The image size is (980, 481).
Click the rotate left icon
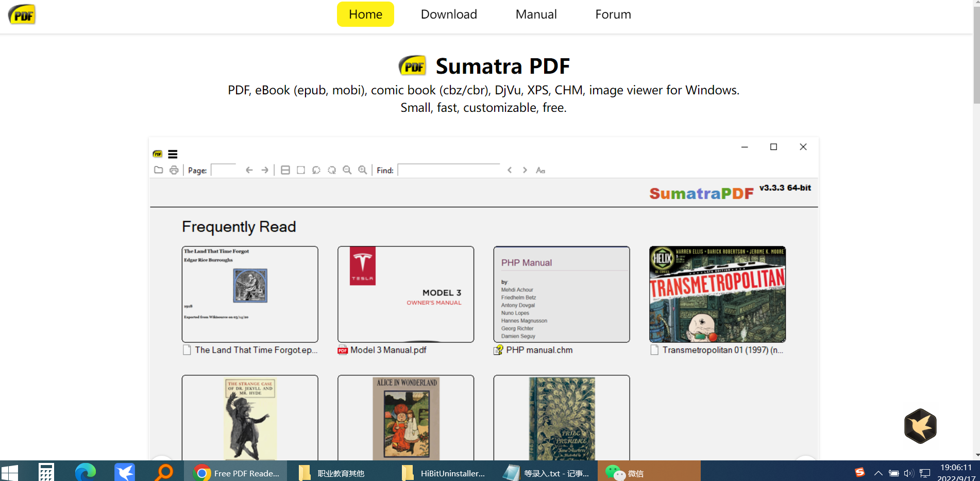tap(316, 170)
